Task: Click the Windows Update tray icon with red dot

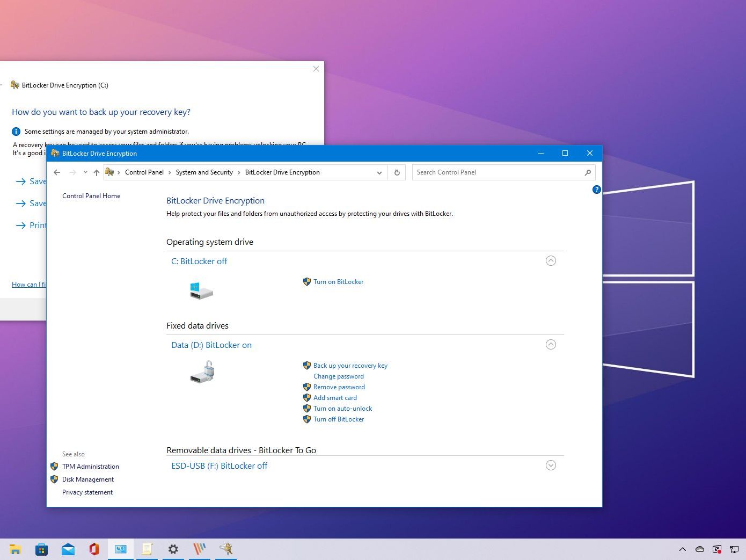Action: pyautogui.click(x=717, y=549)
